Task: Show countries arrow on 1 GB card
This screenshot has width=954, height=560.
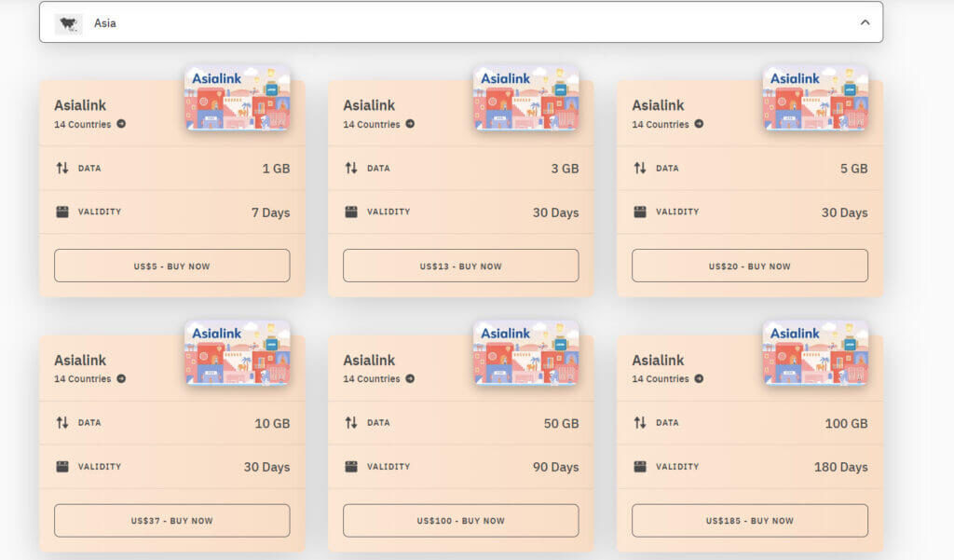Action: (121, 124)
